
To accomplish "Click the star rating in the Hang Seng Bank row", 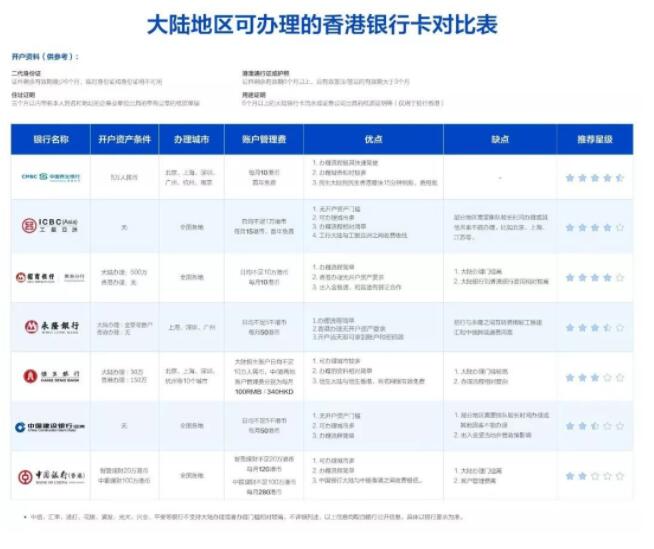I will pos(594,378).
